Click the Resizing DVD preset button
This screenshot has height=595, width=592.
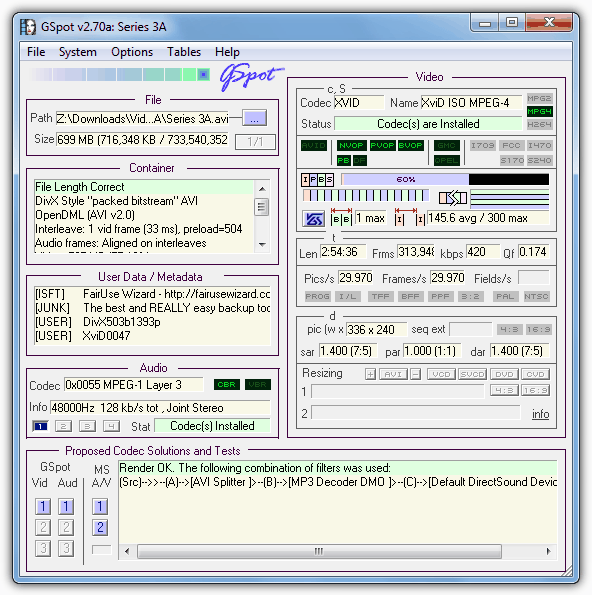click(504, 374)
